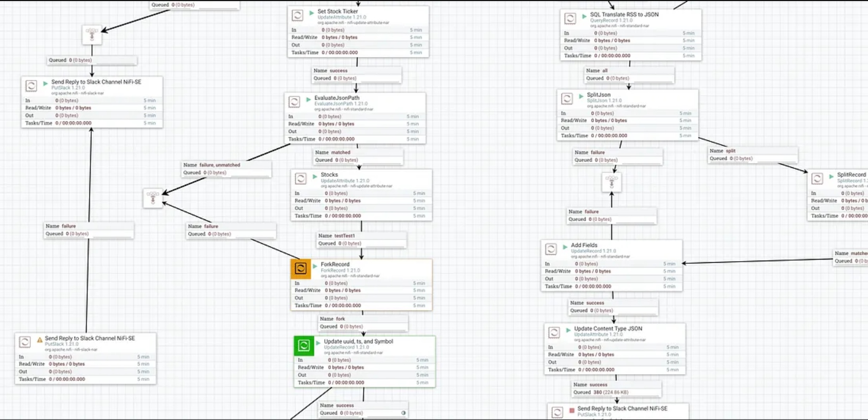Click the 'Update uuid, ts, and Symbol' title
The height and width of the screenshot is (420, 868).
click(358, 341)
